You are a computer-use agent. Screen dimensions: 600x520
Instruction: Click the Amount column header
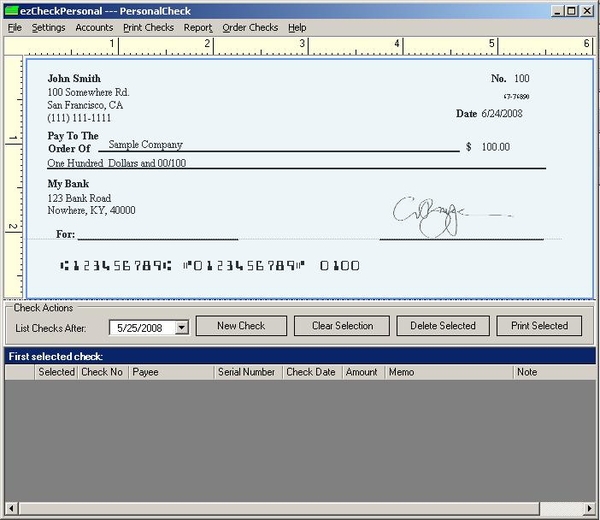(362, 372)
